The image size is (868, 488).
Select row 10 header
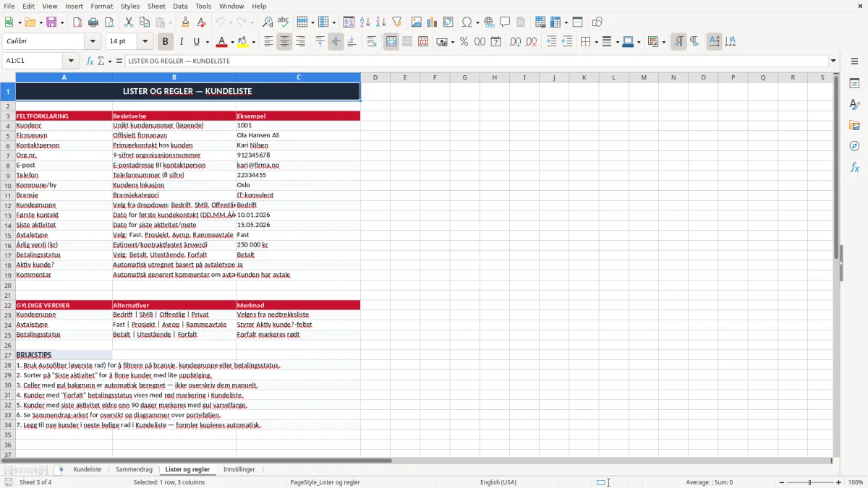(7, 185)
